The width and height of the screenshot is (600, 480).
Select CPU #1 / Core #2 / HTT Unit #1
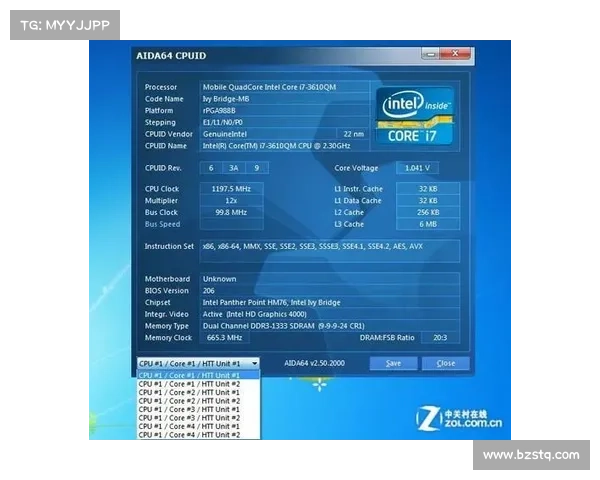[x=198, y=392]
